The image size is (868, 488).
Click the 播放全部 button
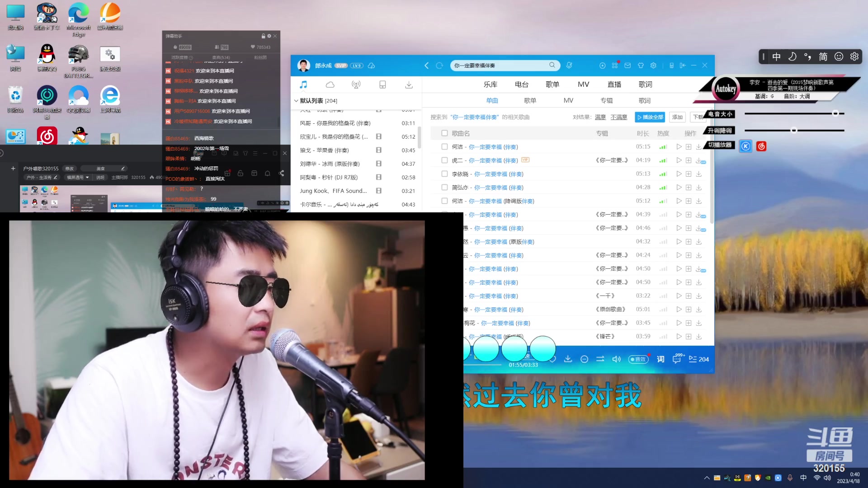pyautogui.click(x=650, y=117)
